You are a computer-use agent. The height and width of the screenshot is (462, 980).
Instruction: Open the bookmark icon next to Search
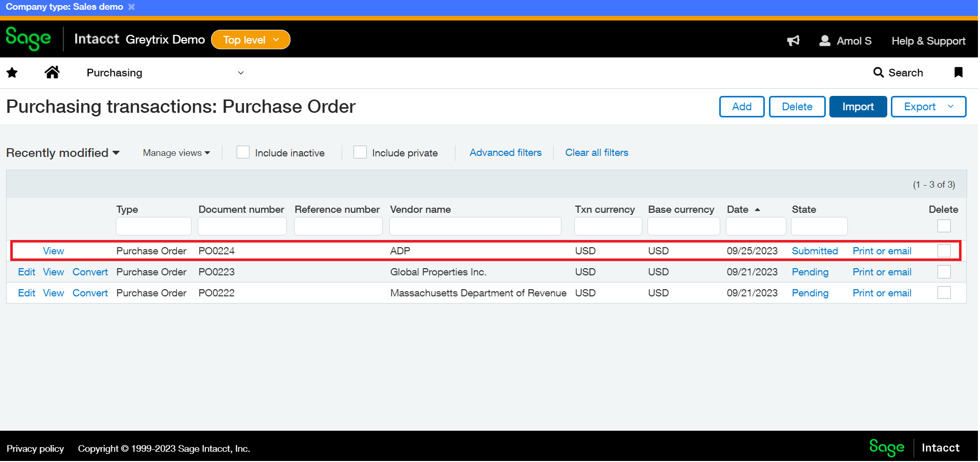[958, 72]
